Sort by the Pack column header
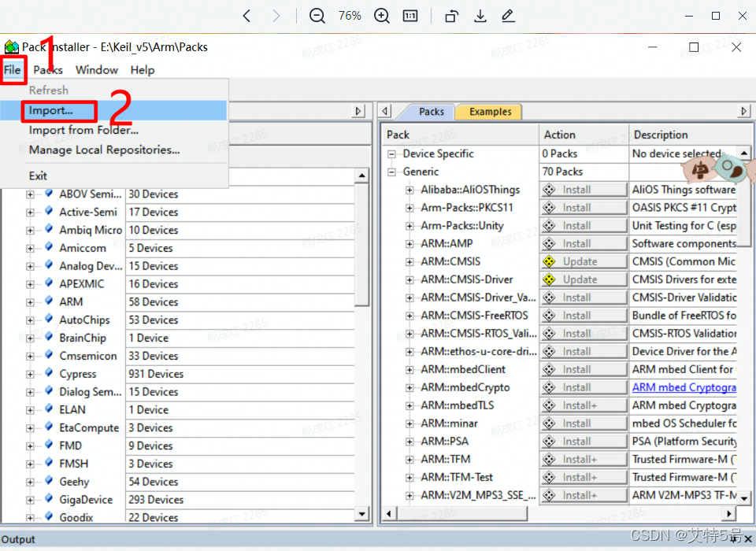Image resolution: width=756 pixels, height=551 pixels. pos(461,135)
